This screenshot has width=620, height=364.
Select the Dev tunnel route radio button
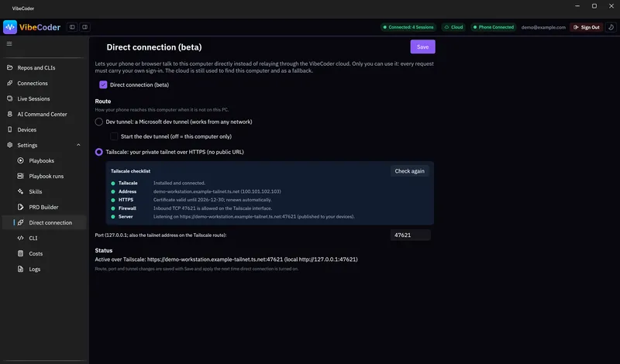coord(99,122)
